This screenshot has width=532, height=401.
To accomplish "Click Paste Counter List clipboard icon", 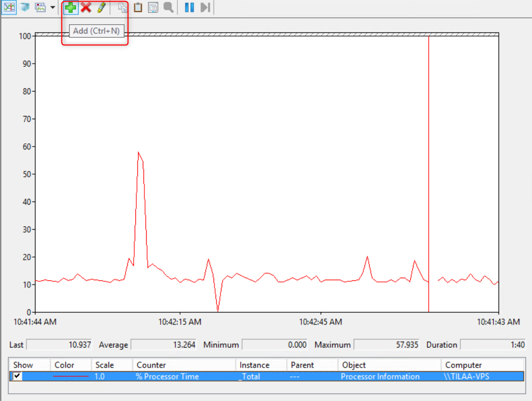I will coord(138,8).
